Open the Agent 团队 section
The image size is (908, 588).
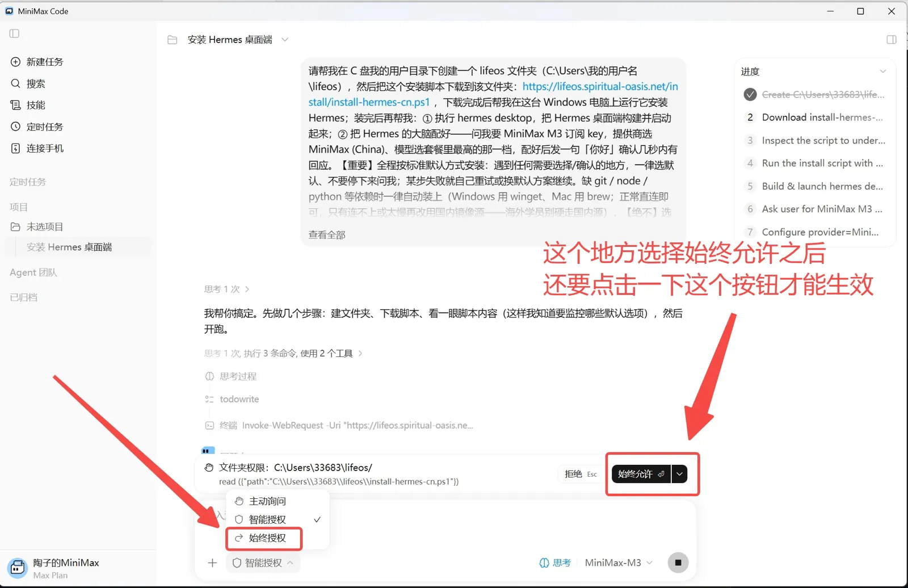33,272
